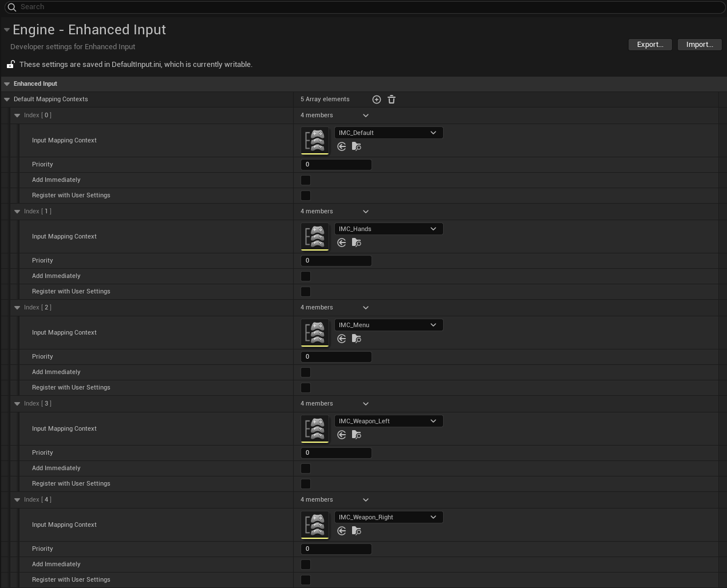Image resolution: width=727 pixels, height=588 pixels.
Task: Browse to IMC_Weapon_Left in Content Browser
Action: (x=357, y=435)
